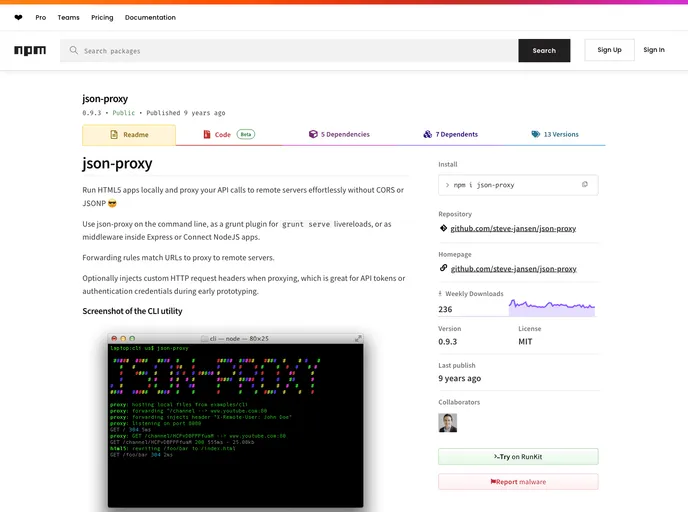Go to the Pricing page
Image resolution: width=688 pixels, height=512 pixels.
click(102, 18)
